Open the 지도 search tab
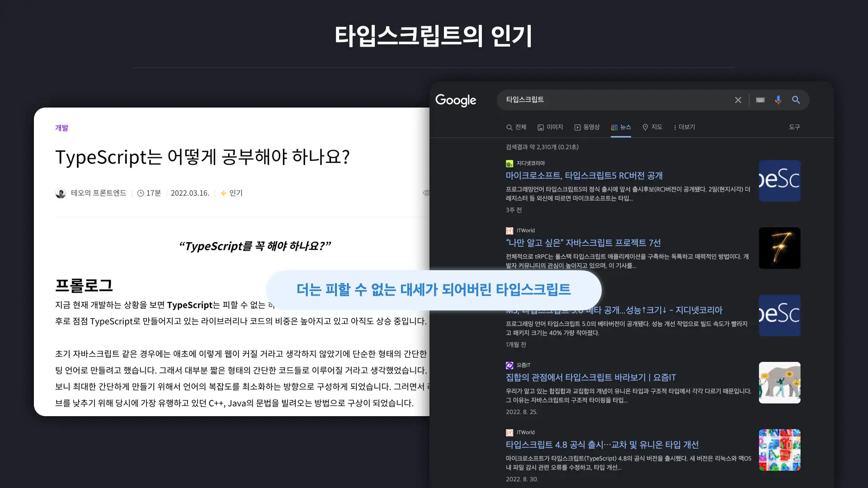 (652, 127)
